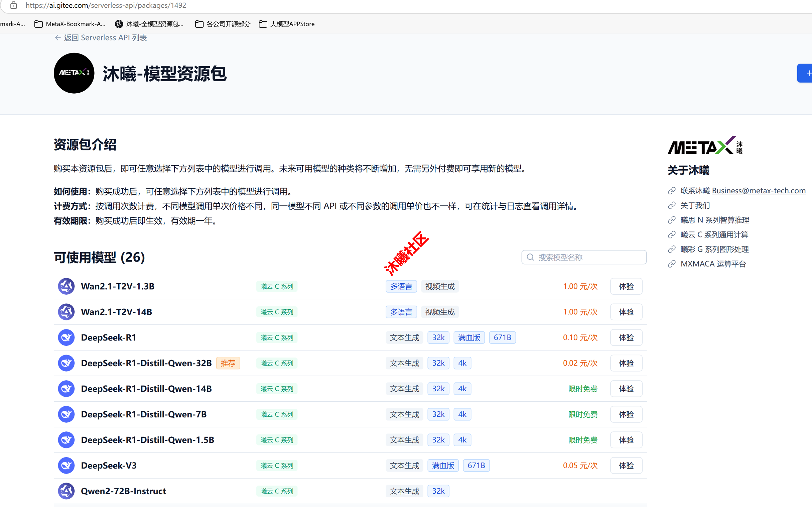Screen dimensions: 812x507
Task: Click the 推荐 badge on Qwen-32B row
Action: [x=228, y=363]
